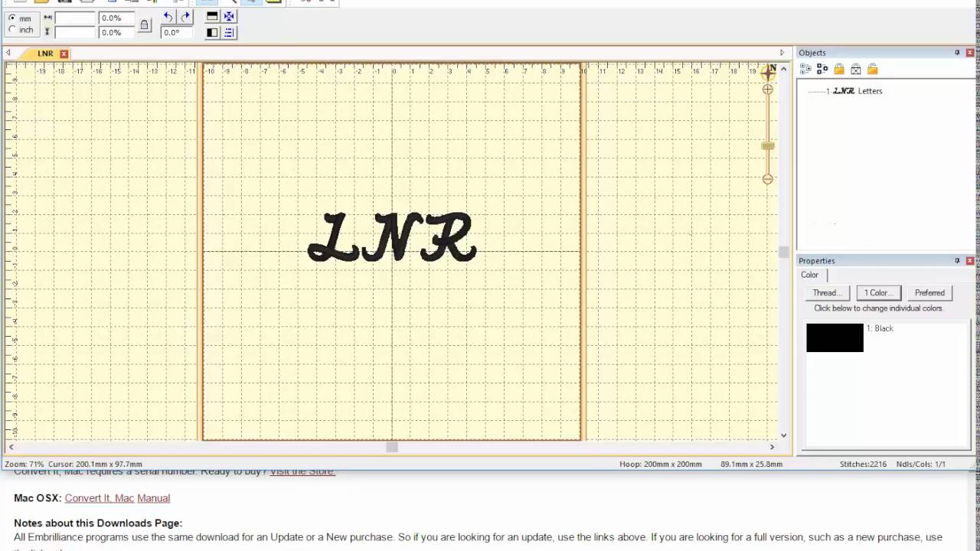Click the horizontal scrollbar left arrow
Image resolution: width=980 pixels, height=551 pixels.
click(11, 447)
